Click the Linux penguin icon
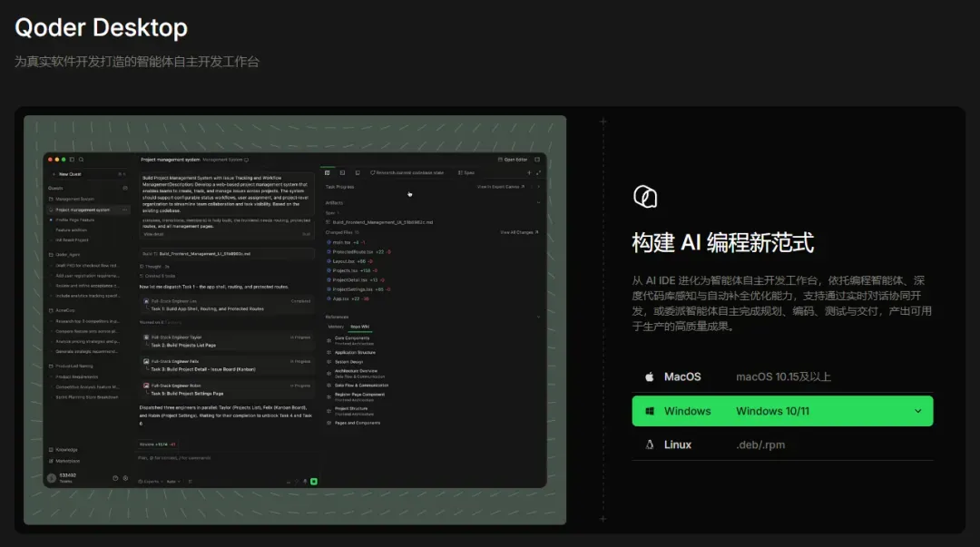 coord(650,444)
